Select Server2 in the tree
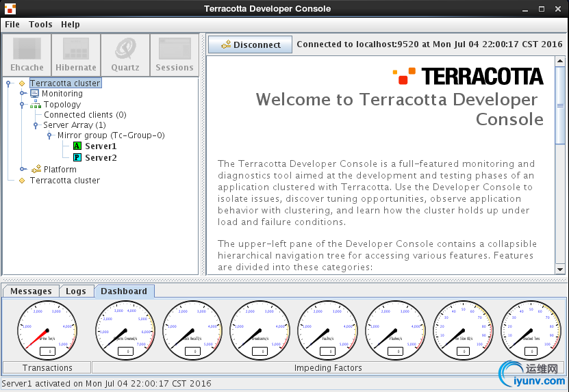The height and width of the screenshot is (392, 569). (x=101, y=158)
